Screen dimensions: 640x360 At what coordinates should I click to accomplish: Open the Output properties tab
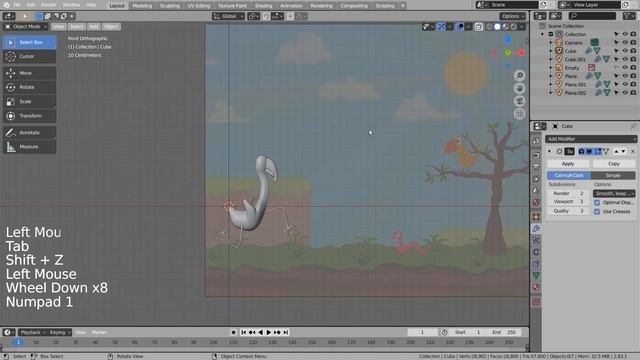click(x=536, y=167)
